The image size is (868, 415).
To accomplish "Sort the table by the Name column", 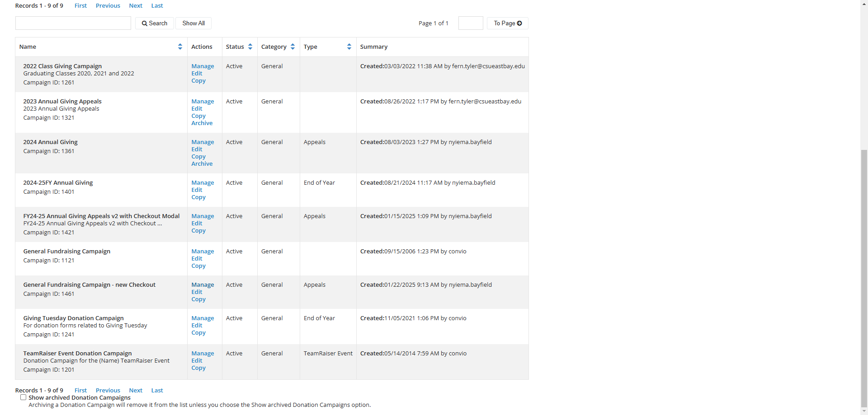I will pos(180,47).
